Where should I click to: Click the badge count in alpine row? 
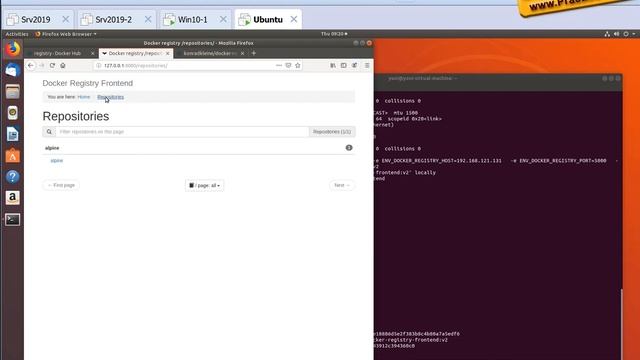[349, 148]
